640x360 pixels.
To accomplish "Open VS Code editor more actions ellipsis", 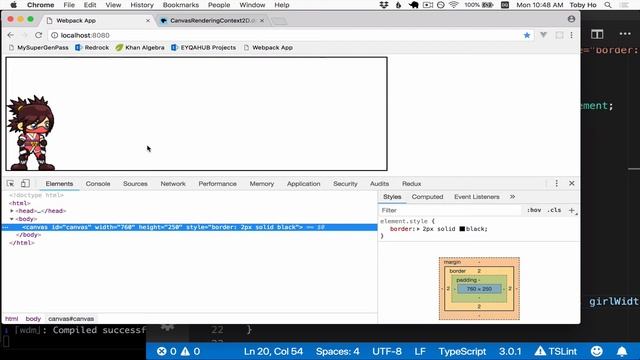I will [x=625, y=34].
